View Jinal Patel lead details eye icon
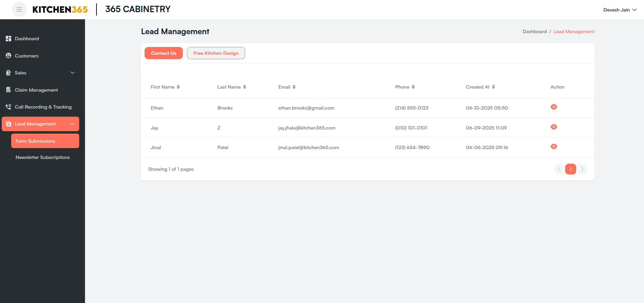The image size is (644, 303). point(554,146)
